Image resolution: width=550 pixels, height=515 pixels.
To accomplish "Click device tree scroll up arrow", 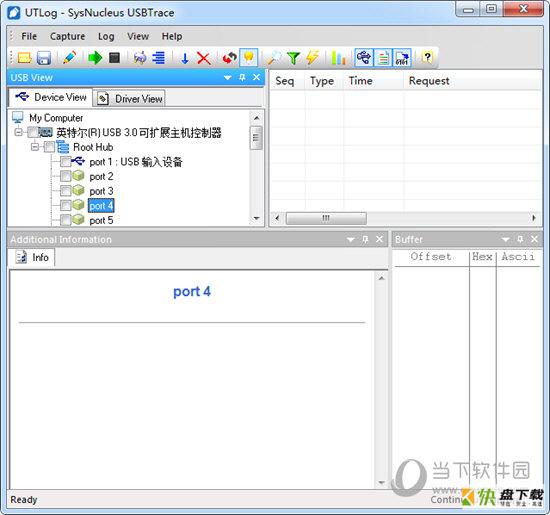I will coord(256,118).
